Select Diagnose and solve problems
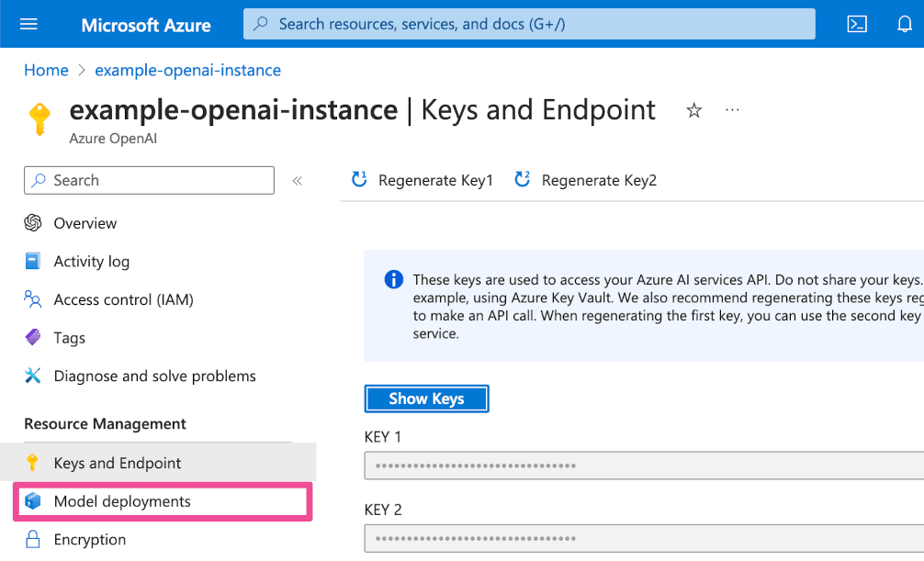The image size is (924, 561). click(x=154, y=376)
